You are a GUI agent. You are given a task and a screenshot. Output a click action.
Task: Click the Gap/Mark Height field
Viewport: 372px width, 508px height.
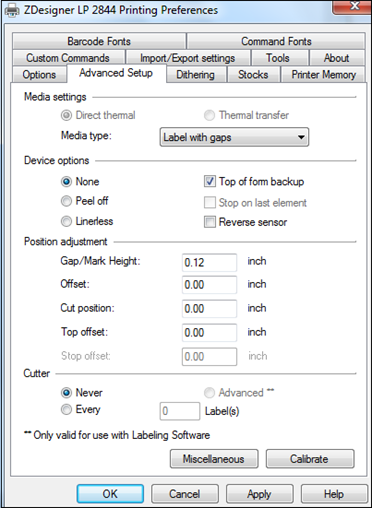[x=209, y=262]
